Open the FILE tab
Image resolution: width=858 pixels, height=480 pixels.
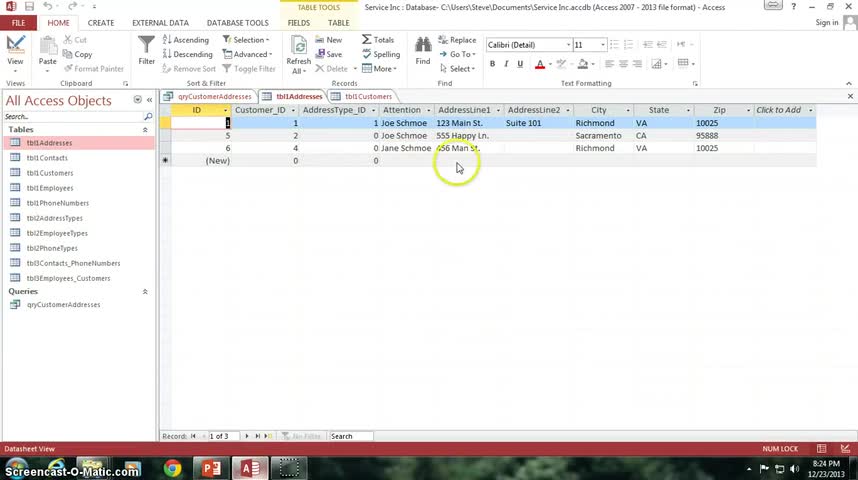18,23
